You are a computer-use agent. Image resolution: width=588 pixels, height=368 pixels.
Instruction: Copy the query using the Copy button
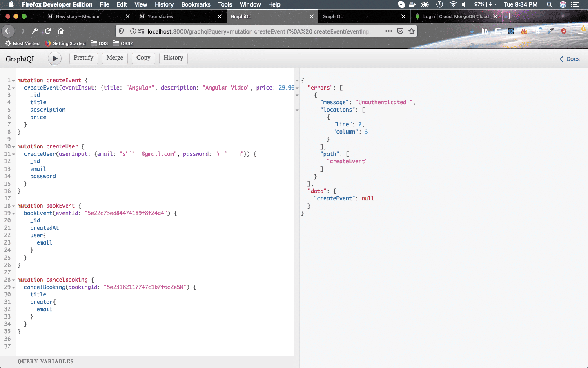[x=143, y=58]
